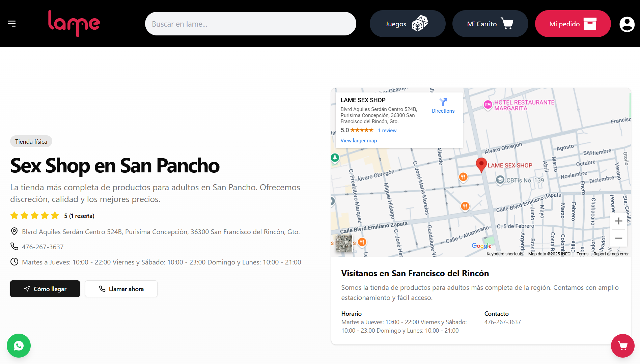Go to Mi pedido
Screen dimensions: 640x364
pyautogui.click(x=573, y=24)
